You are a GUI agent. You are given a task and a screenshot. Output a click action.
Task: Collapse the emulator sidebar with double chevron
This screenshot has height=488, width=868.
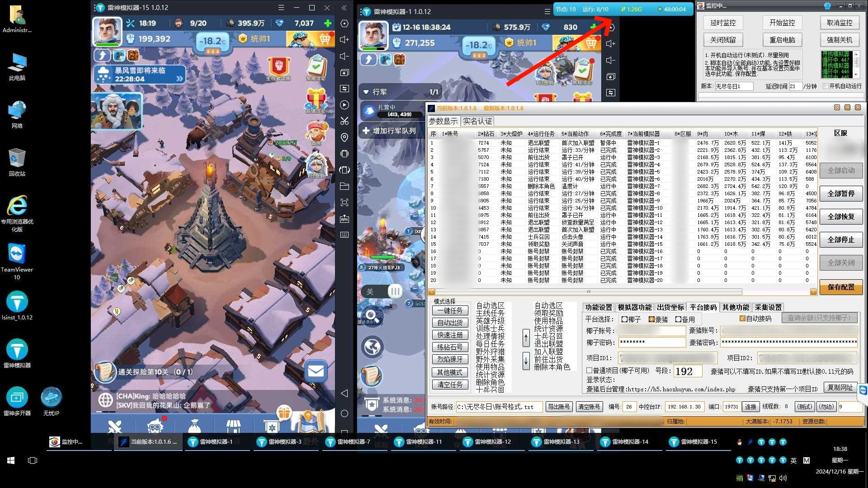(344, 8)
